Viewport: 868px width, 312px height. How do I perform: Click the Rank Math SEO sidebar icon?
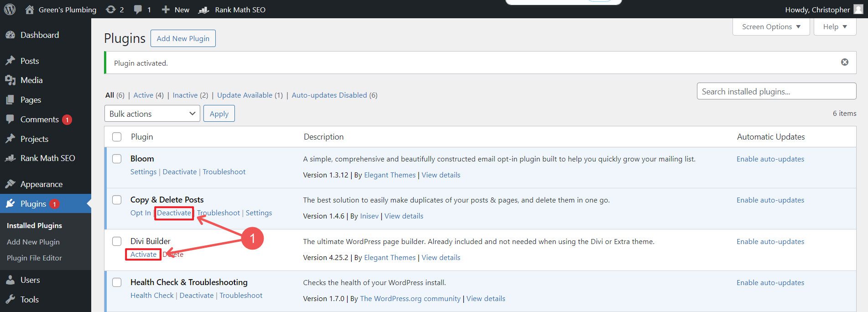10,158
